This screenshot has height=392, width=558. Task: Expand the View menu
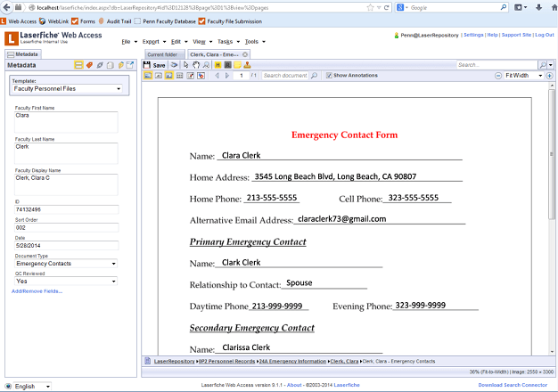[202, 42]
